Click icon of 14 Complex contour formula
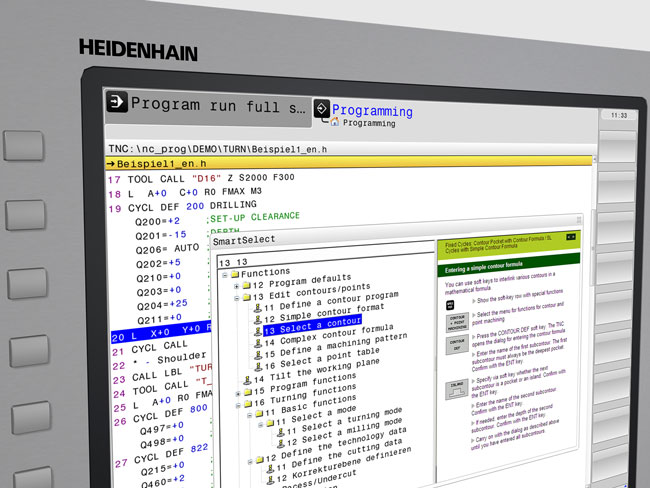 [x=258, y=343]
